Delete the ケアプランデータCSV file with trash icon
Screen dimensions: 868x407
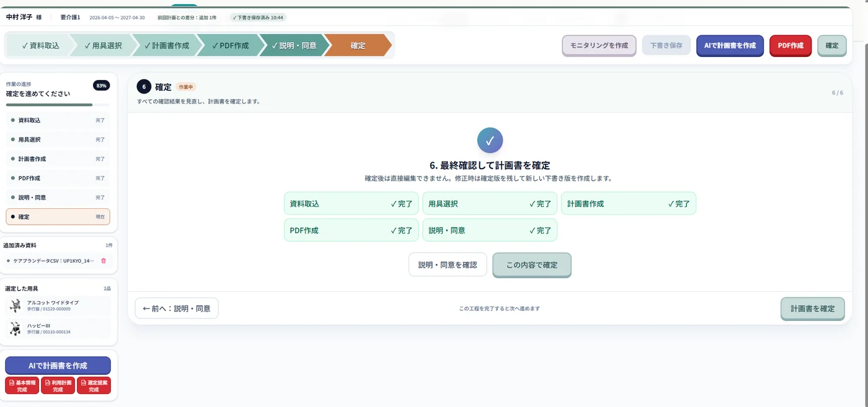tap(104, 261)
